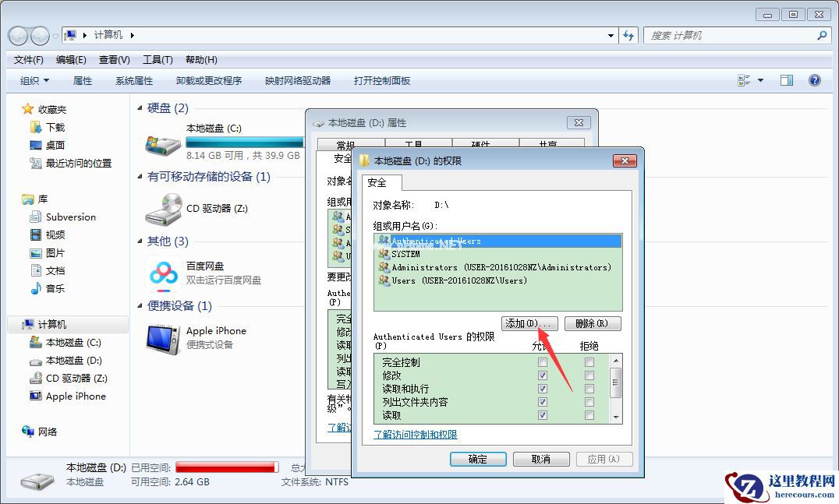
Task: Uncheck the 允许 checkbox for 修改
Action: (543, 375)
